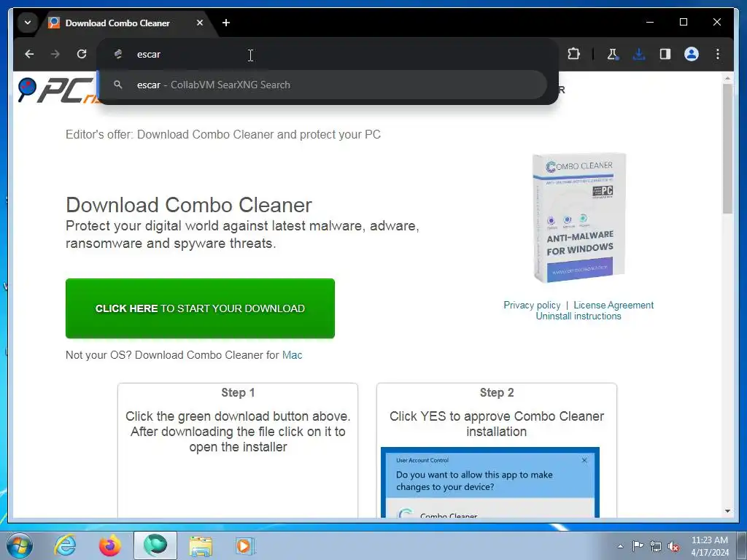
Task: Click the green CLICK HERE download button
Action: 200,308
